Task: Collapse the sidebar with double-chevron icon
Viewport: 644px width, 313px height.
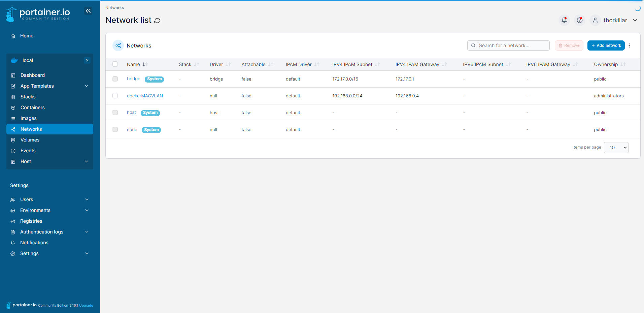Action: [x=88, y=11]
